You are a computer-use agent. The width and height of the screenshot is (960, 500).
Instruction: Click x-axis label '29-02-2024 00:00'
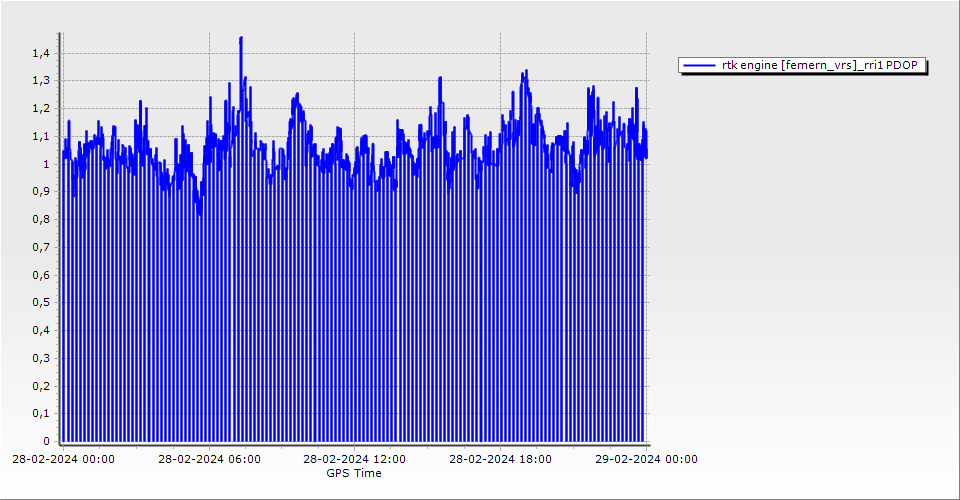[646, 460]
